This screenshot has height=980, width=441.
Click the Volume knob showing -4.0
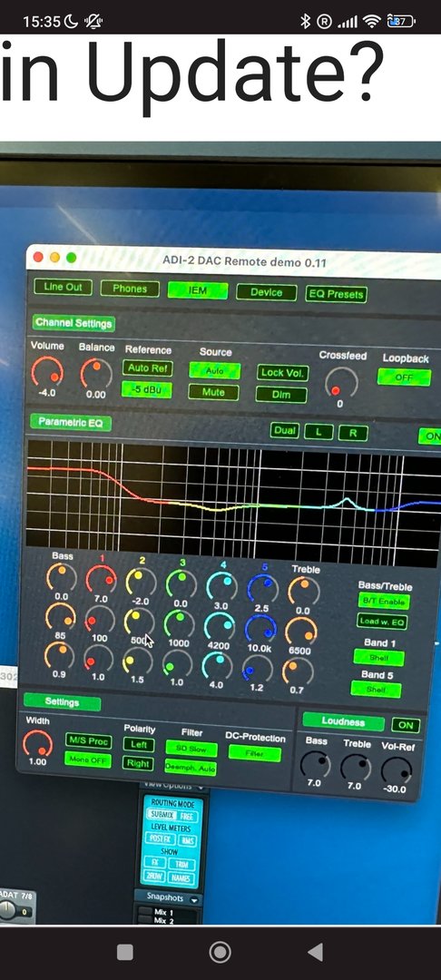(47, 372)
